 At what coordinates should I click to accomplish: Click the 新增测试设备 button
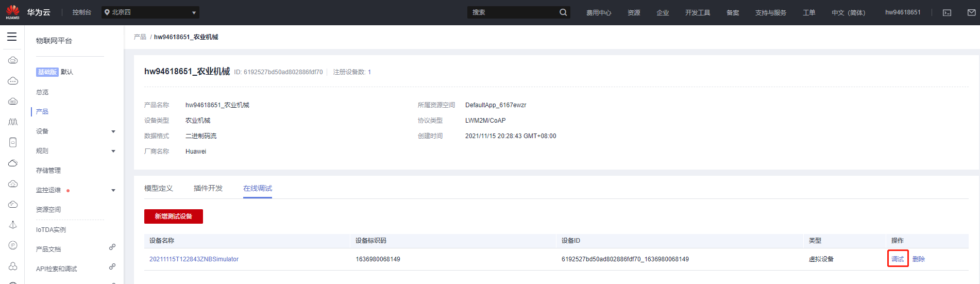pos(174,216)
